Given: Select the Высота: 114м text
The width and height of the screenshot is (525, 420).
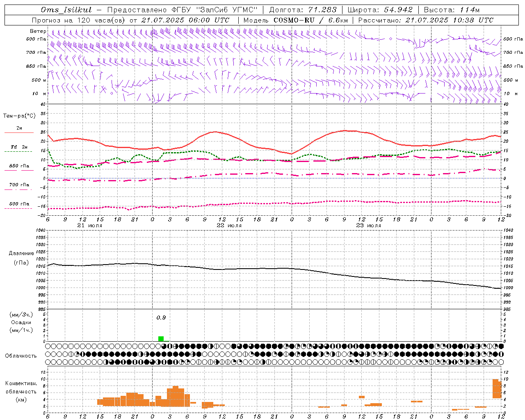Looking at the screenshot, I should point(451,10).
